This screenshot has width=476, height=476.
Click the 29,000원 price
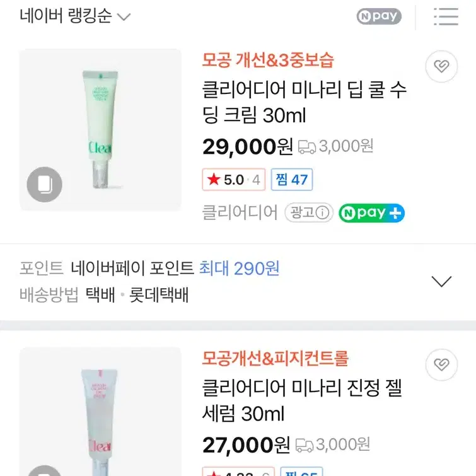[x=247, y=147]
